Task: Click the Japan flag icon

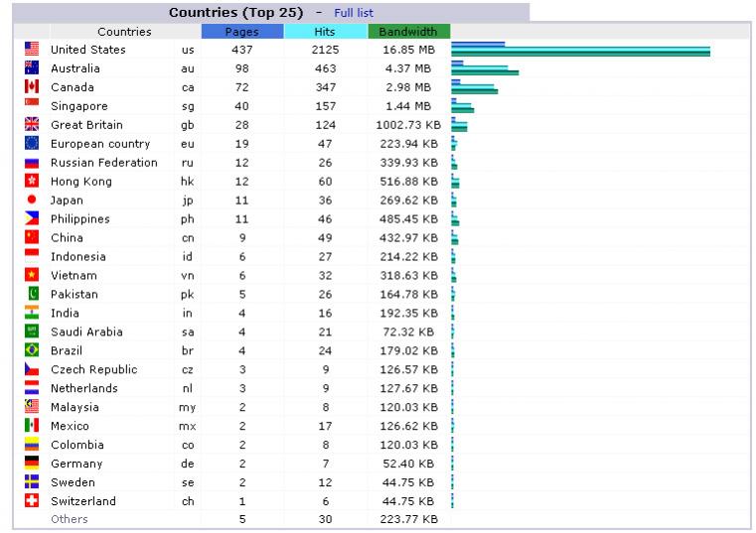Action: coord(32,200)
